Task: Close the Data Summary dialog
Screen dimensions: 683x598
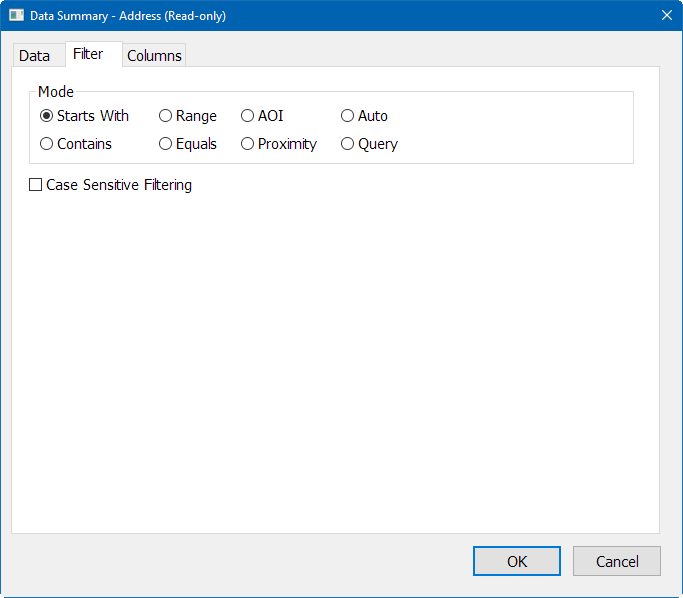Action: pyautogui.click(x=666, y=15)
